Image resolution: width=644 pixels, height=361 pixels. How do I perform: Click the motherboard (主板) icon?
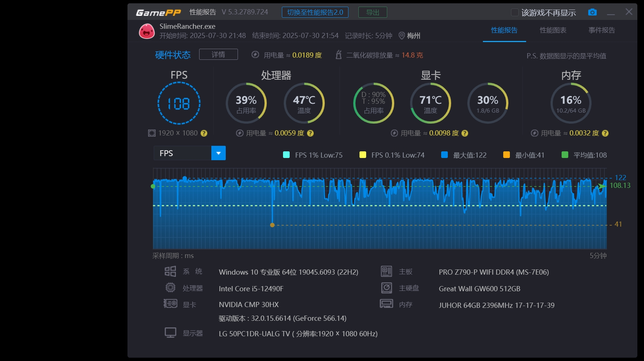point(386,272)
